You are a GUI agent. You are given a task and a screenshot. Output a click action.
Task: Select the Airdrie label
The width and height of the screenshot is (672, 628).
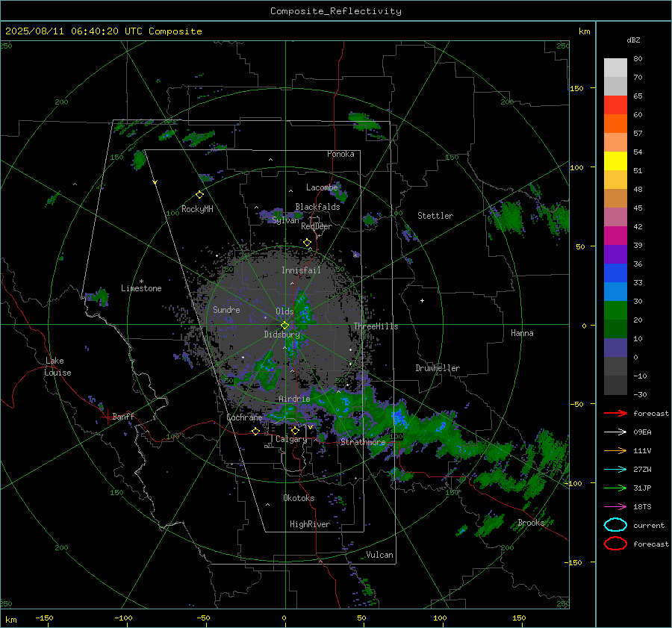(x=294, y=399)
